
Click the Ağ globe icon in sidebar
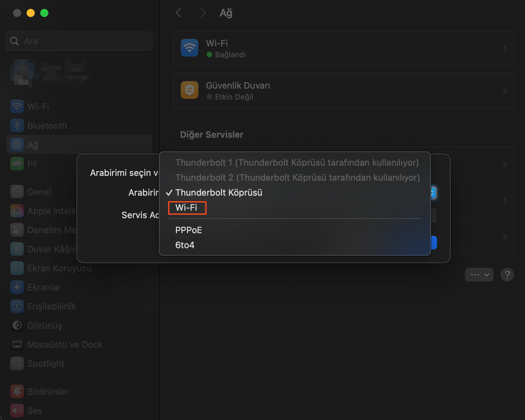(x=17, y=145)
